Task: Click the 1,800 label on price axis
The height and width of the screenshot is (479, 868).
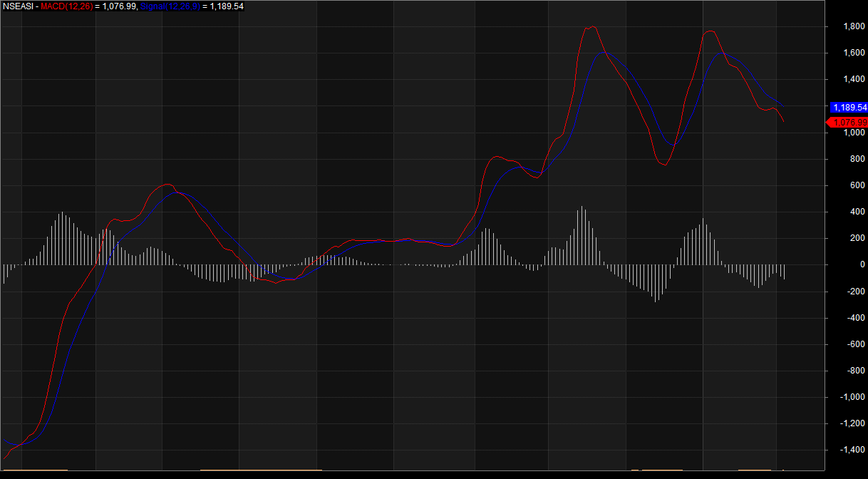Action: pyautogui.click(x=854, y=27)
